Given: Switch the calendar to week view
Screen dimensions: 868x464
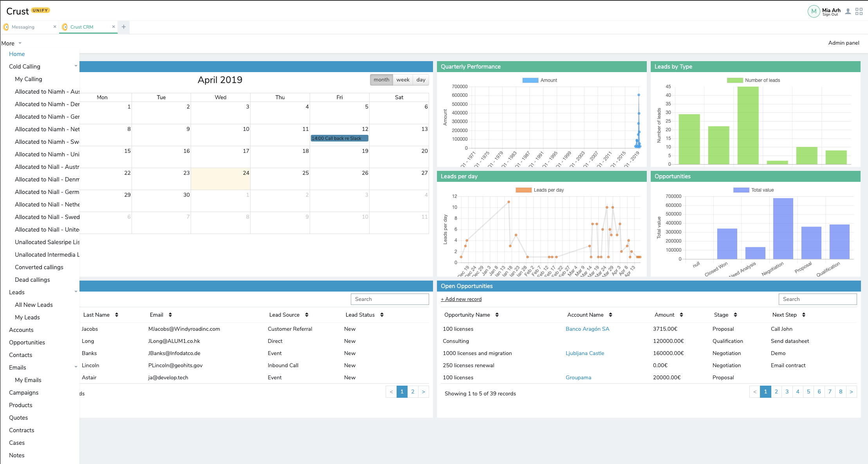Looking at the screenshot, I should (x=403, y=80).
